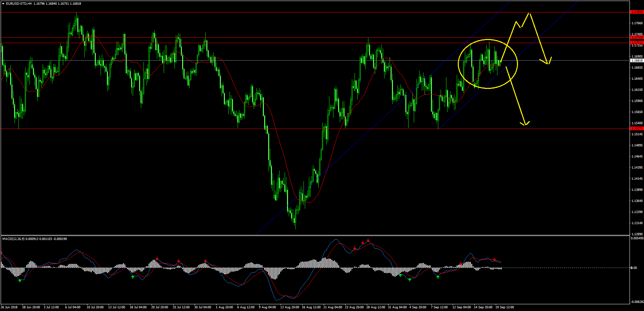Click the 7 Sep 12:00 time label

point(439,307)
